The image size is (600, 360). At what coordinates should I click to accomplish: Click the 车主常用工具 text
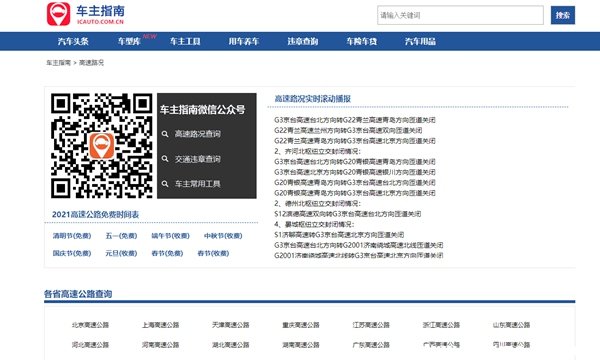pyautogui.click(x=197, y=184)
